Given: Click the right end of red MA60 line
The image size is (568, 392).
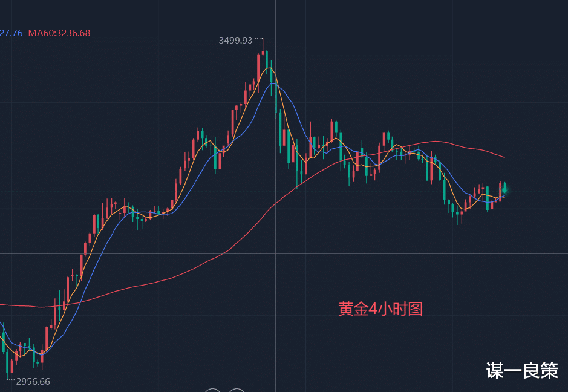Looking at the screenshot, I should [503, 157].
